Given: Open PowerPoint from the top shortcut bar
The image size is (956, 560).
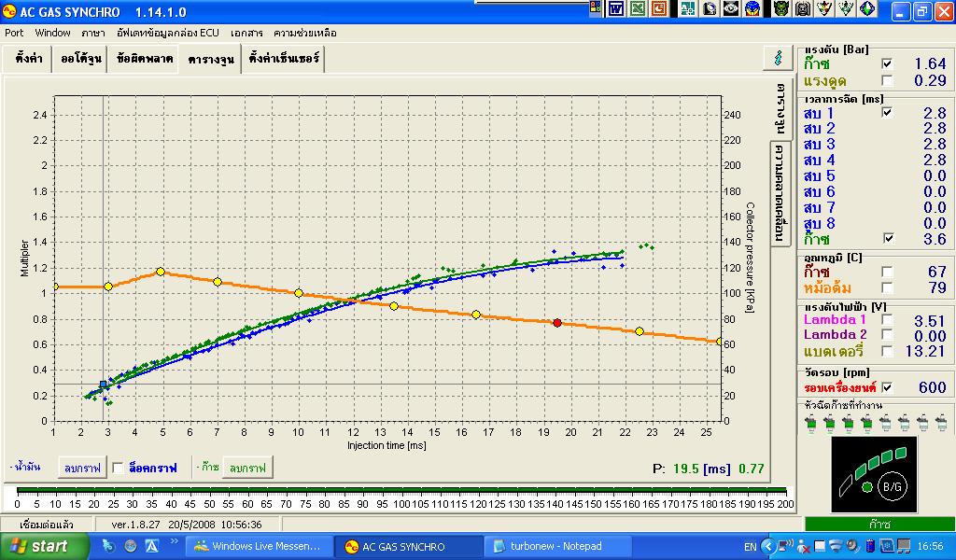Looking at the screenshot, I should [x=659, y=9].
